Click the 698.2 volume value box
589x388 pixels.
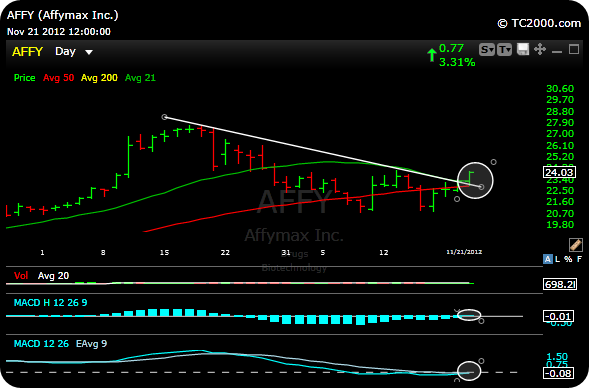point(560,284)
